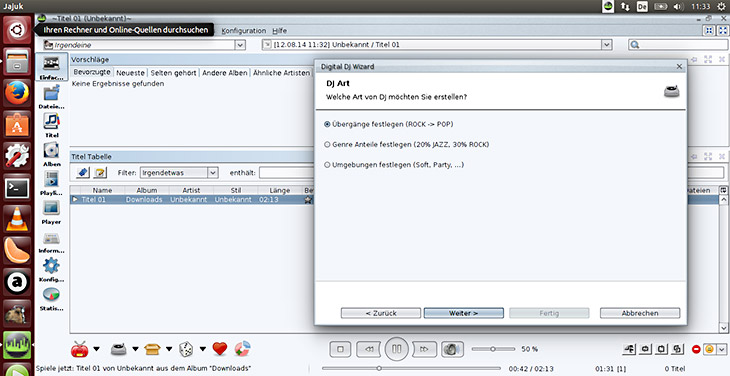Open table column selector above scrollbar
This screenshot has height=376, width=730.
click(x=723, y=190)
